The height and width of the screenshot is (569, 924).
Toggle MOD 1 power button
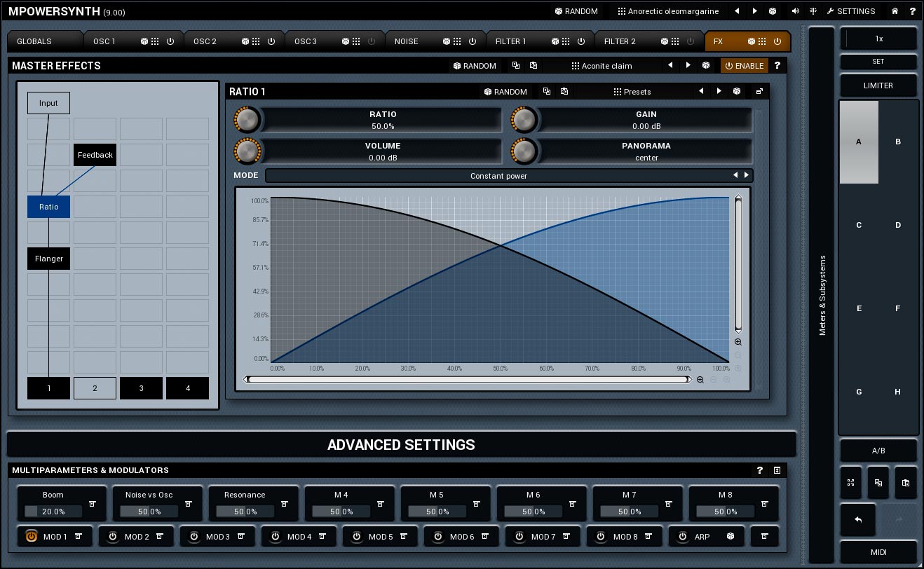(31, 537)
